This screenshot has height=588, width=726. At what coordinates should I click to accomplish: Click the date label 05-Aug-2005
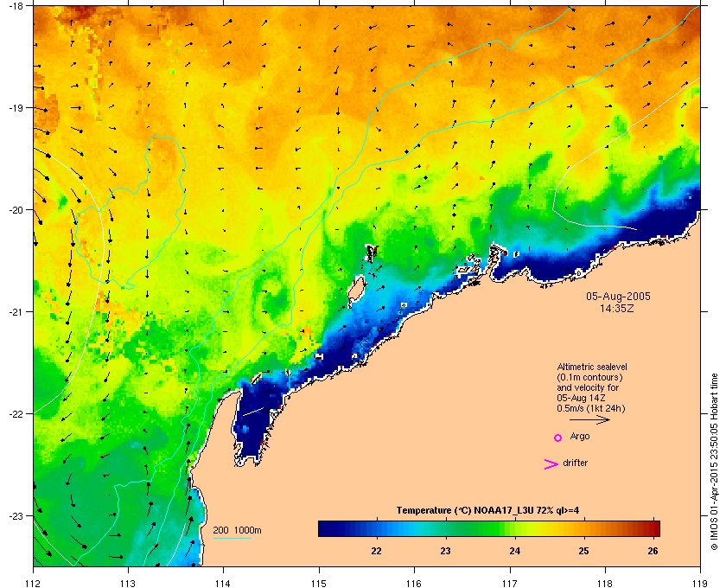[618, 297]
